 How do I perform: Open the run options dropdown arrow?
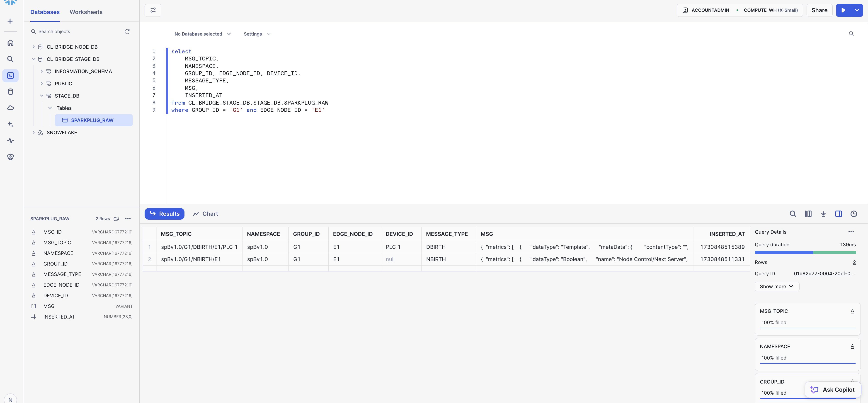tap(857, 10)
